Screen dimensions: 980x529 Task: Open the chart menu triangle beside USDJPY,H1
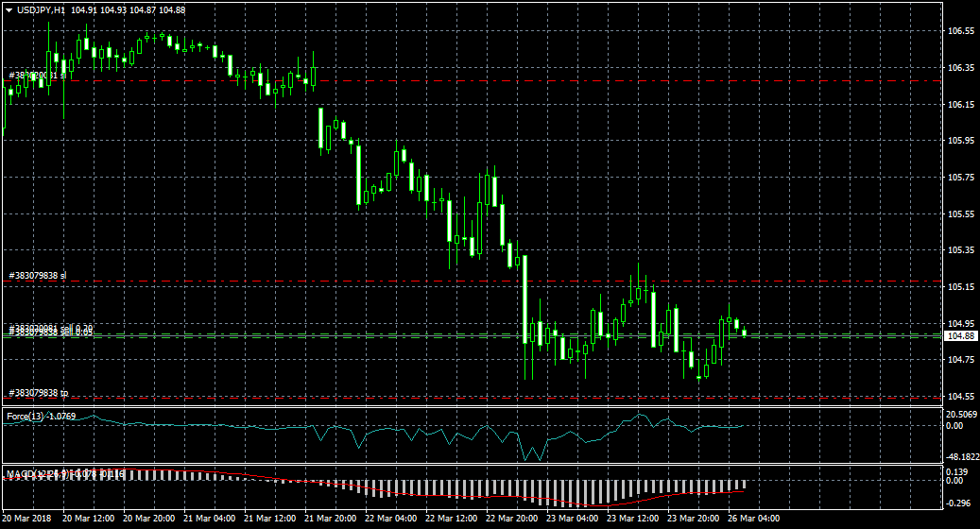(9, 10)
